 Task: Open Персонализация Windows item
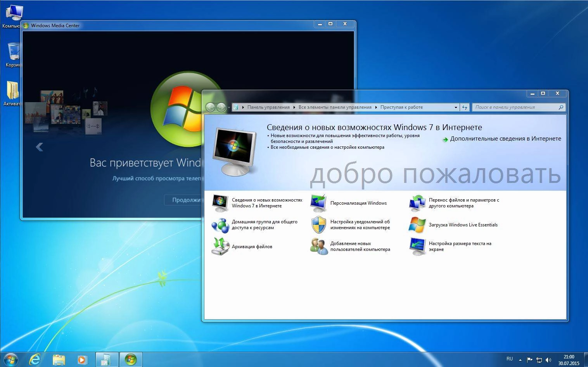(349, 203)
